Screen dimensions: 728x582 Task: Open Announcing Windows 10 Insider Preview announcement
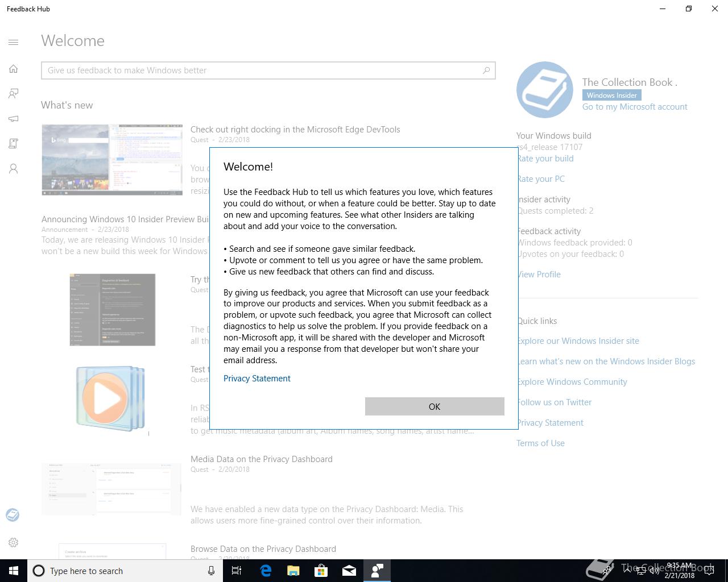coord(125,219)
